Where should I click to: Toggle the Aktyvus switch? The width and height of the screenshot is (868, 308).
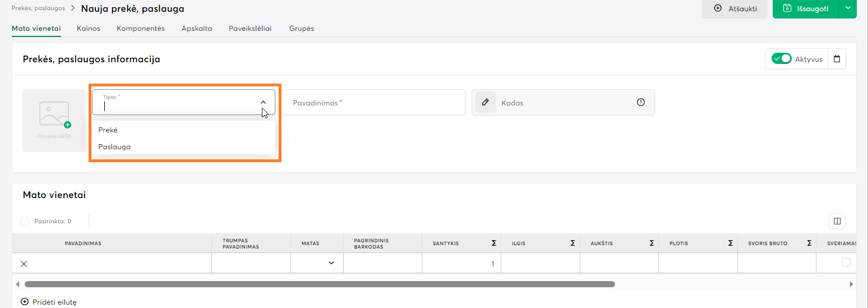coord(781,59)
